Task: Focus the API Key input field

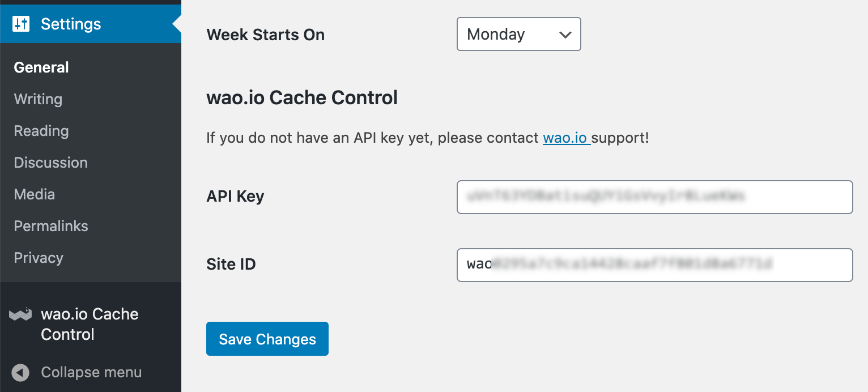Action: (x=654, y=197)
